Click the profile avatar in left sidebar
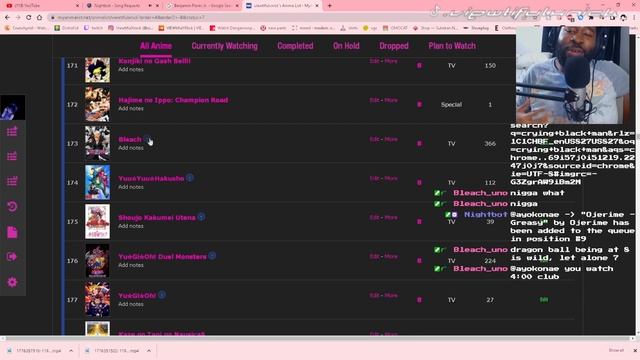This screenshot has width=640, height=360. (x=13, y=108)
